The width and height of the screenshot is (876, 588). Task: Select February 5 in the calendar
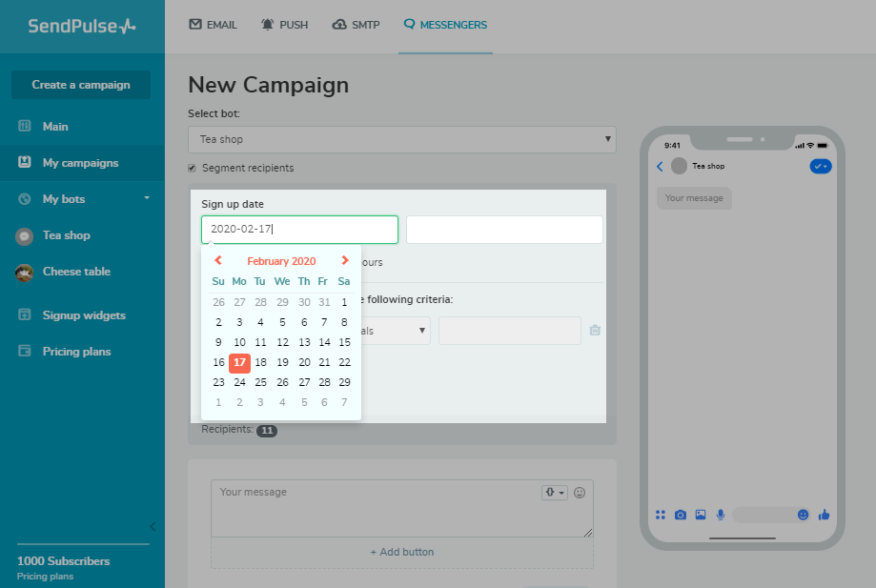pyautogui.click(x=282, y=322)
